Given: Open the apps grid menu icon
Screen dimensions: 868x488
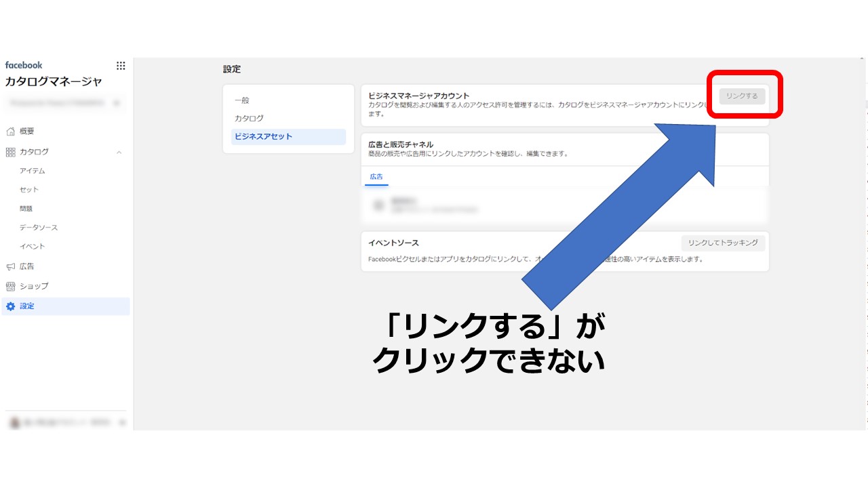Looking at the screenshot, I should pyautogui.click(x=121, y=66).
